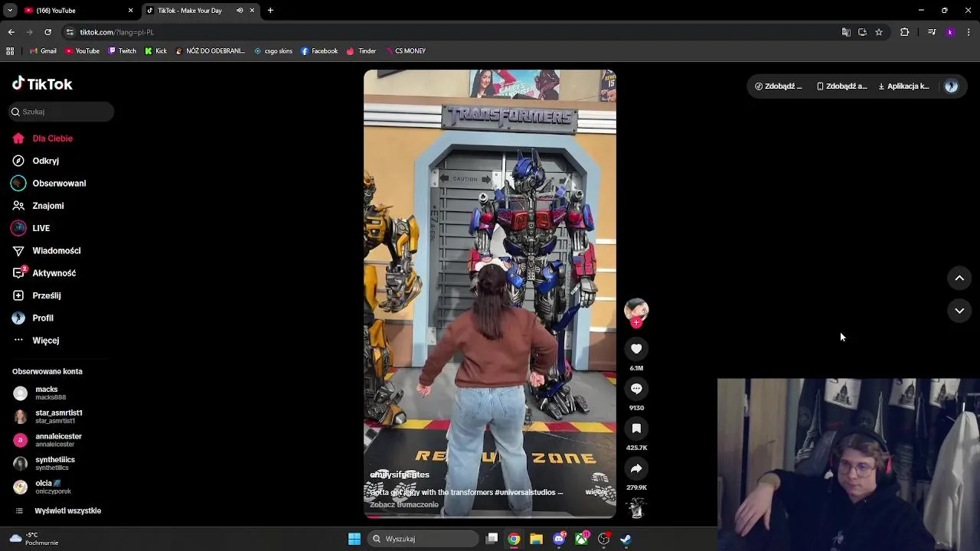Open followed account olcia
Viewport: 980px width, 551px height.
(43, 487)
